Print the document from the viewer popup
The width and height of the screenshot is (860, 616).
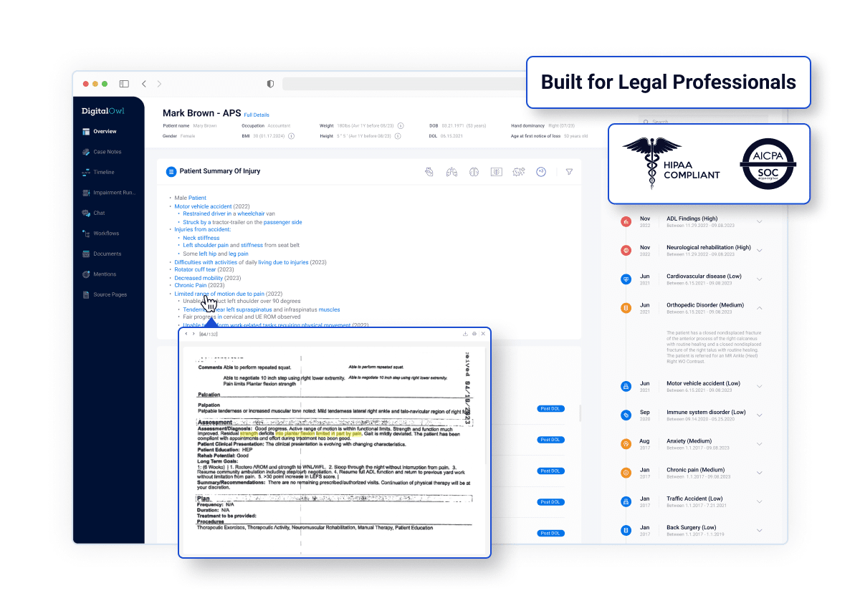click(x=474, y=334)
